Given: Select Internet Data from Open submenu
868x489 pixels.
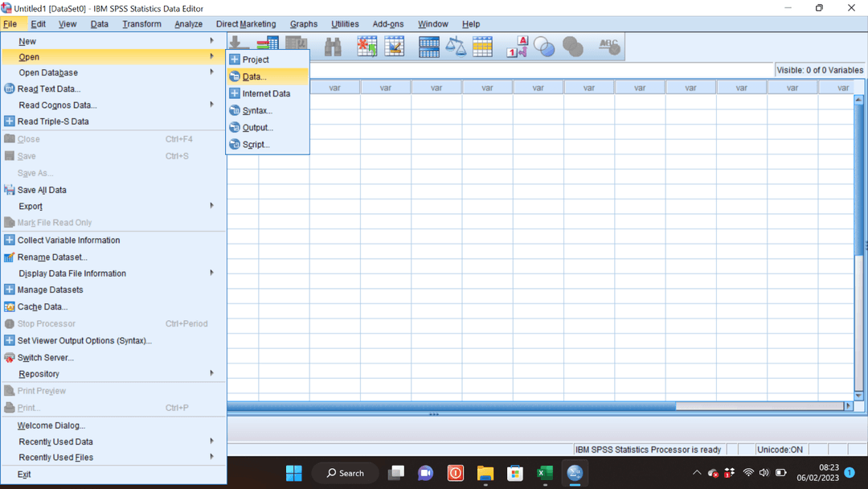Looking at the screenshot, I should pos(268,93).
